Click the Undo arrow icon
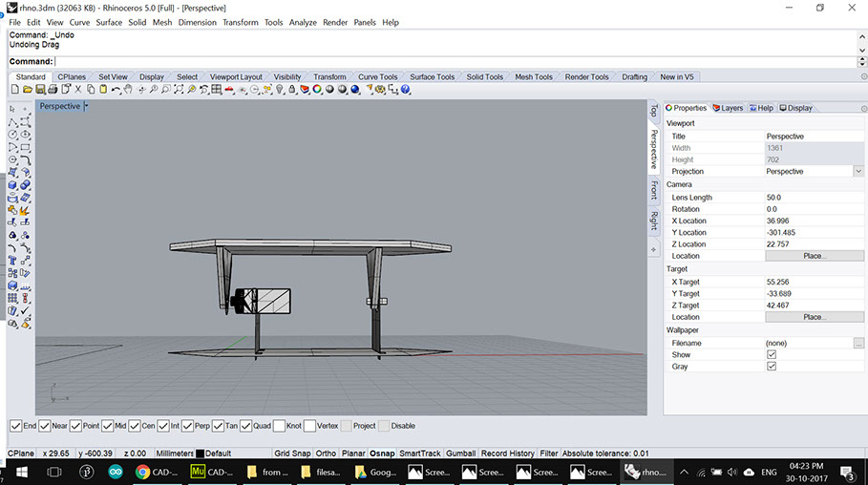Viewport: 868px width, 485px height. coord(116,90)
